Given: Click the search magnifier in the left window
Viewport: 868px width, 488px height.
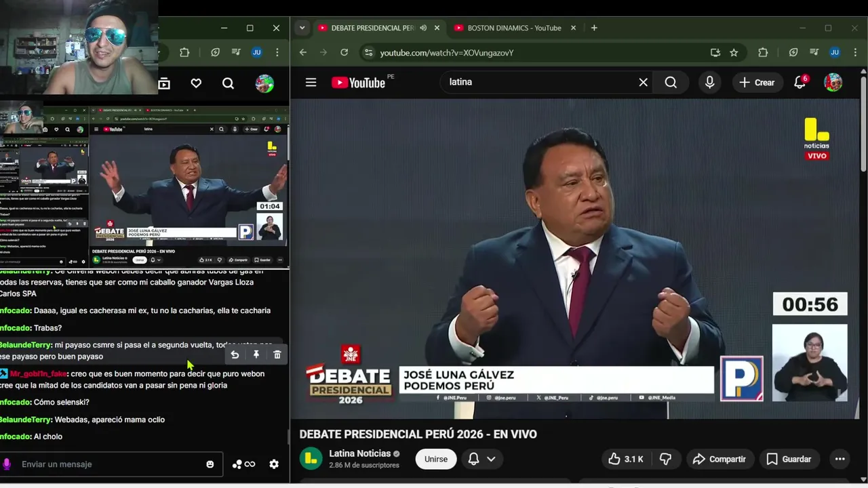Looking at the screenshot, I should [x=228, y=83].
